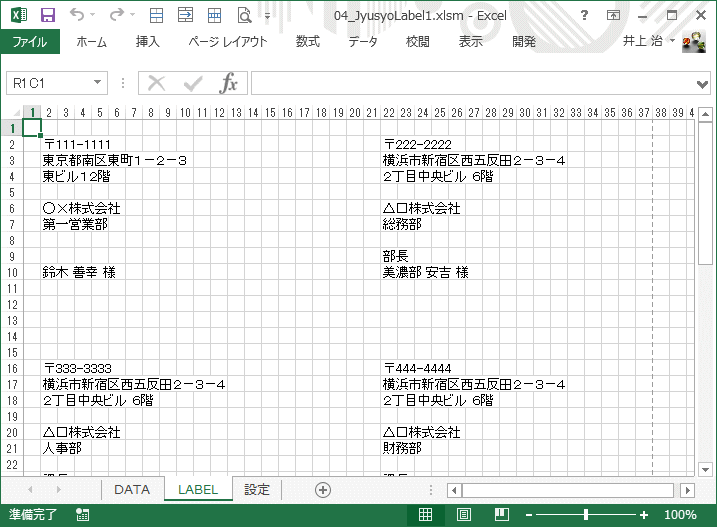
Task: Click the cell containing 〒111-1111
Action: coord(77,145)
